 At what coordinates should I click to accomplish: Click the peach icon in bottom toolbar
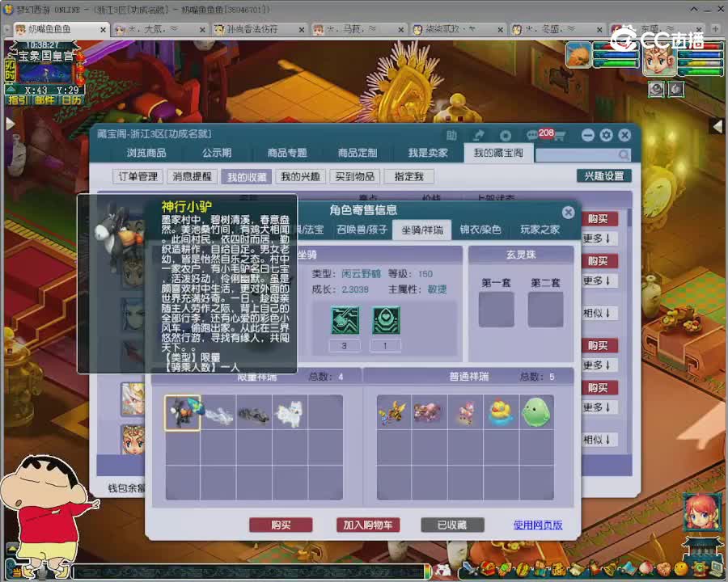point(647,569)
